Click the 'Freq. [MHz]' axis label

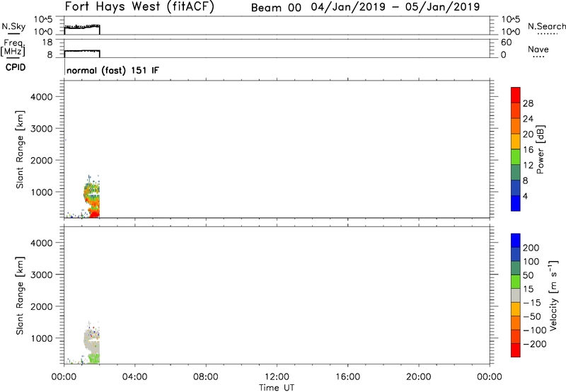tap(13, 47)
